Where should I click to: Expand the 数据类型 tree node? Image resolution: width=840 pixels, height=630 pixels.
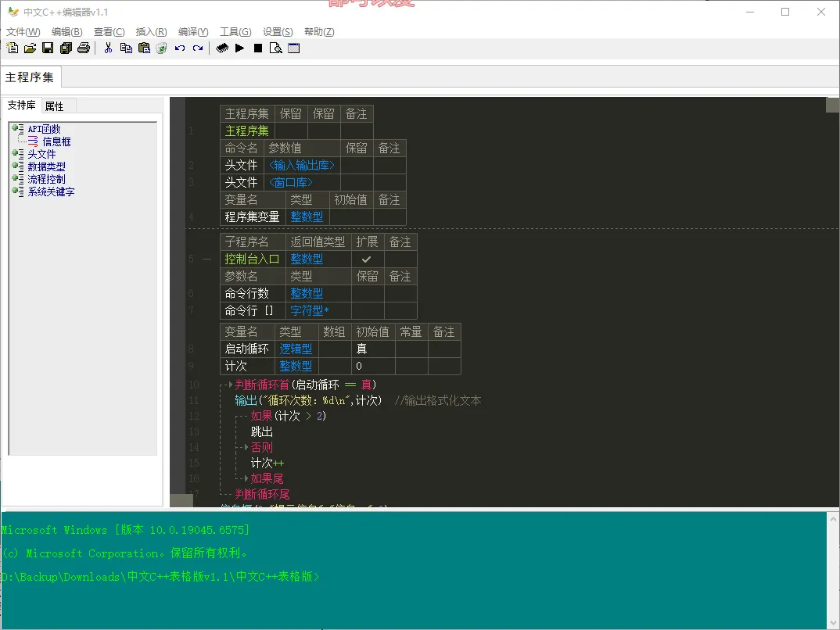(x=16, y=166)
